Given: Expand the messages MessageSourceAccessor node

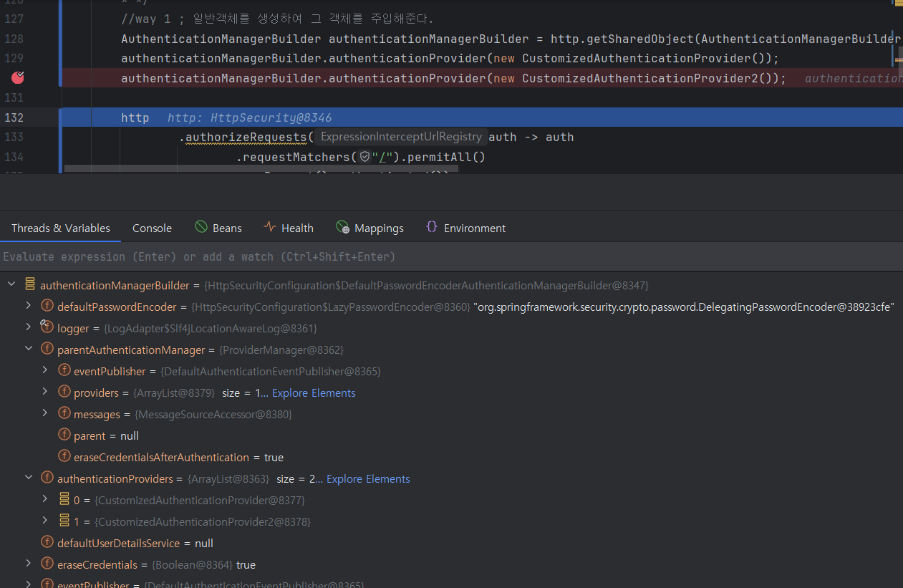Looking at the screenshot, I should click(x=44, y=413).
